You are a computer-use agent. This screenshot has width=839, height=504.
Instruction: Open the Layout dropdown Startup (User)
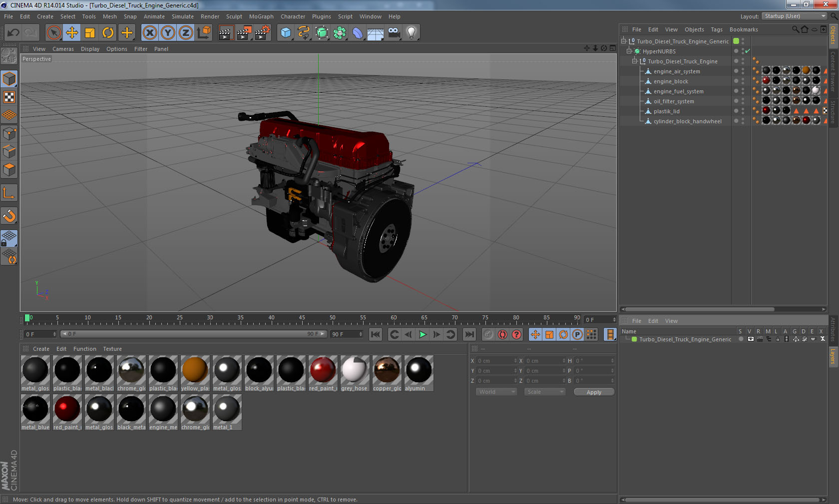[x=795, y=16]
